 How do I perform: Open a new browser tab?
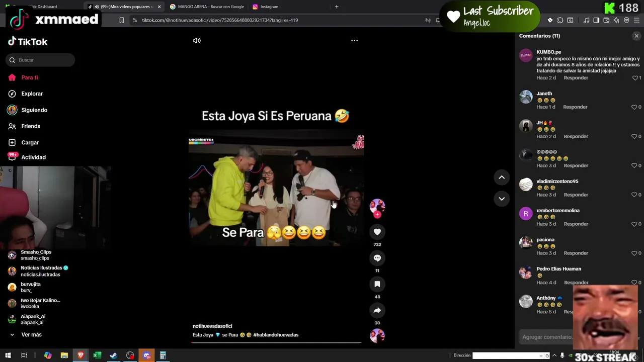point(337,7)
